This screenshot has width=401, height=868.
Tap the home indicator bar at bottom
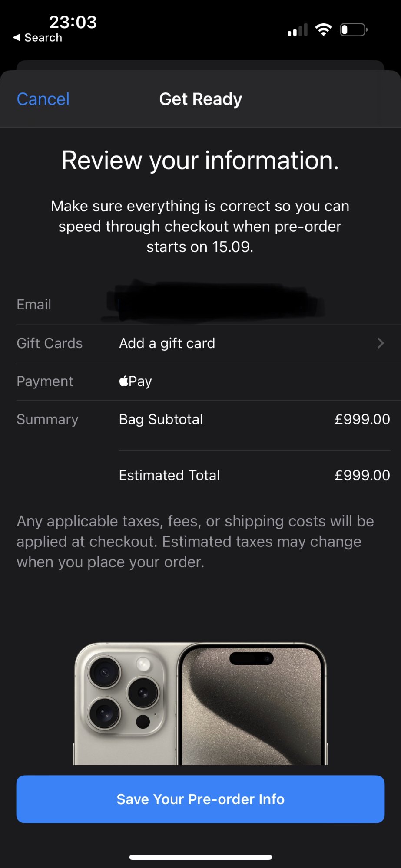point(200,857)
